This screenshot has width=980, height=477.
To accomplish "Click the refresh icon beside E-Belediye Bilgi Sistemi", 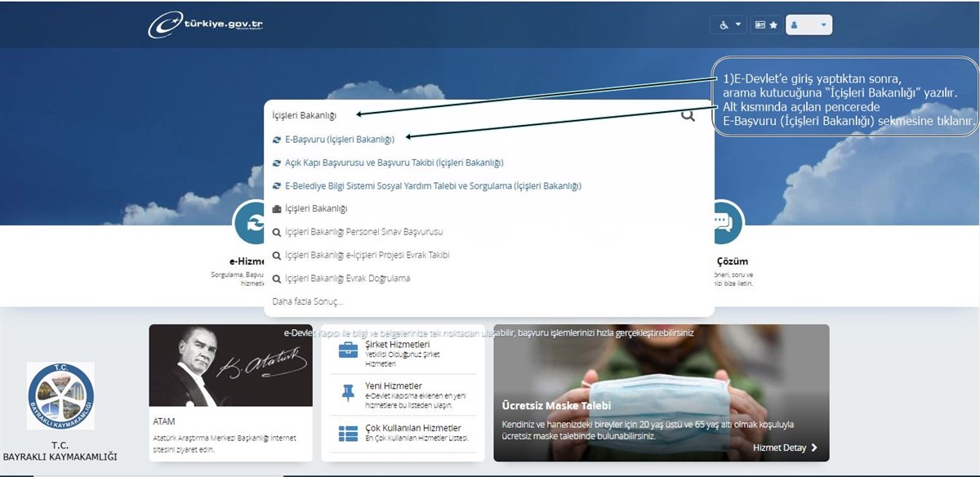I will pyautogui.click(x=277, y=185).
